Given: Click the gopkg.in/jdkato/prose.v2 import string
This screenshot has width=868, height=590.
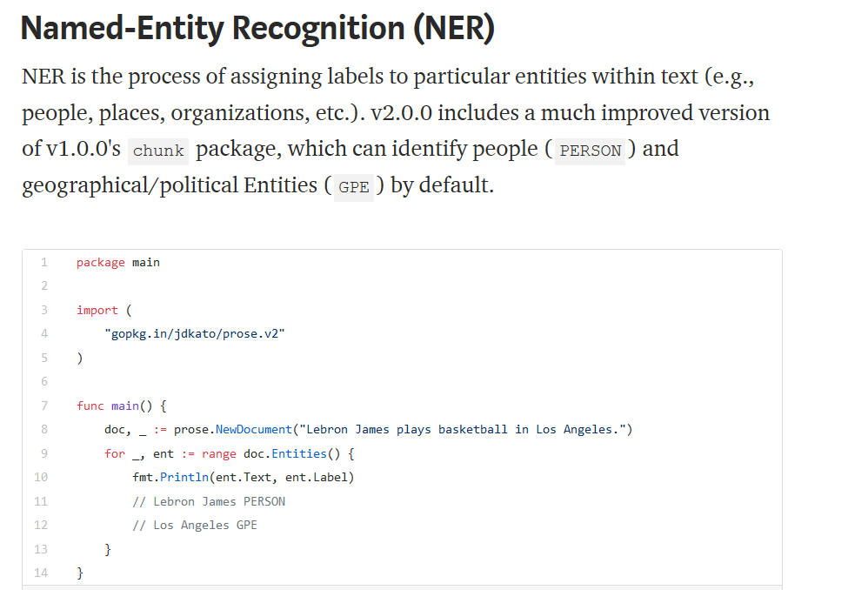Looking at the screenshot, I should (195, 333).
